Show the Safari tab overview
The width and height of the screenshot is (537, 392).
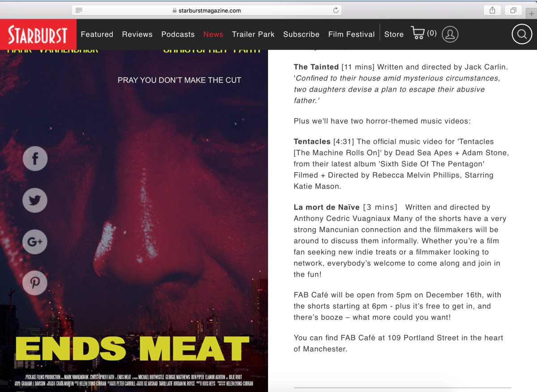513,10
